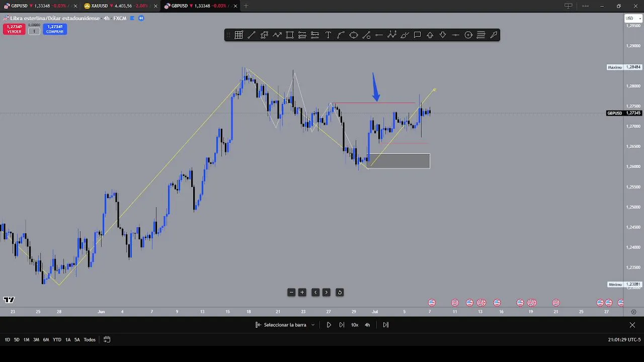
Task: Close the replay toolbar with X
Action: click(632, 325)
